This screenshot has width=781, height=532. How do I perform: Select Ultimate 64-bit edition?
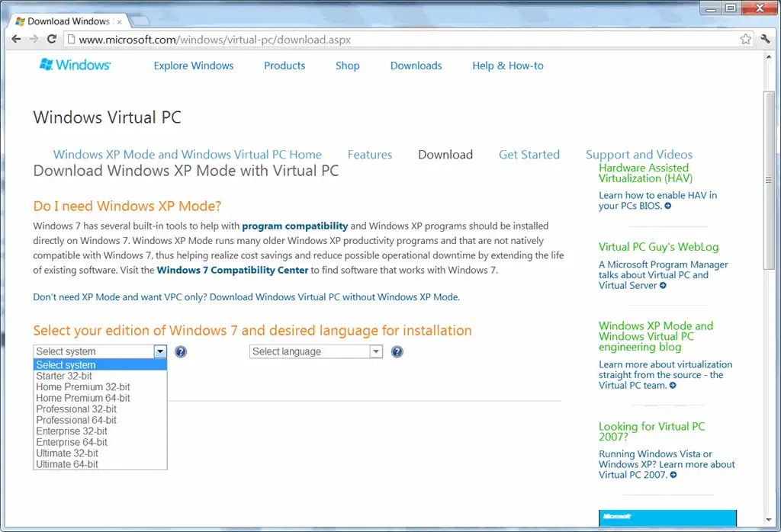[x=67, y=464]
